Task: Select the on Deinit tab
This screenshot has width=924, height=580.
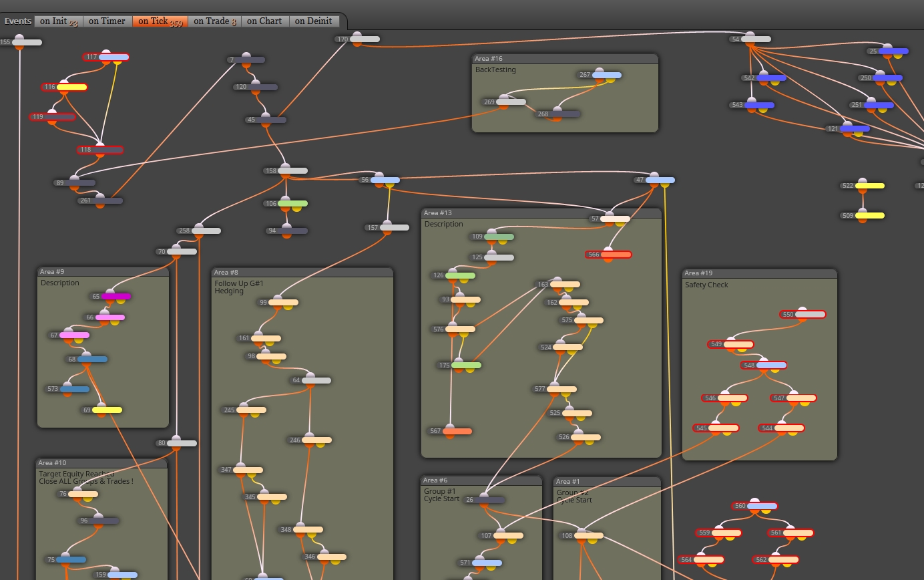Action: coord(314,21)
